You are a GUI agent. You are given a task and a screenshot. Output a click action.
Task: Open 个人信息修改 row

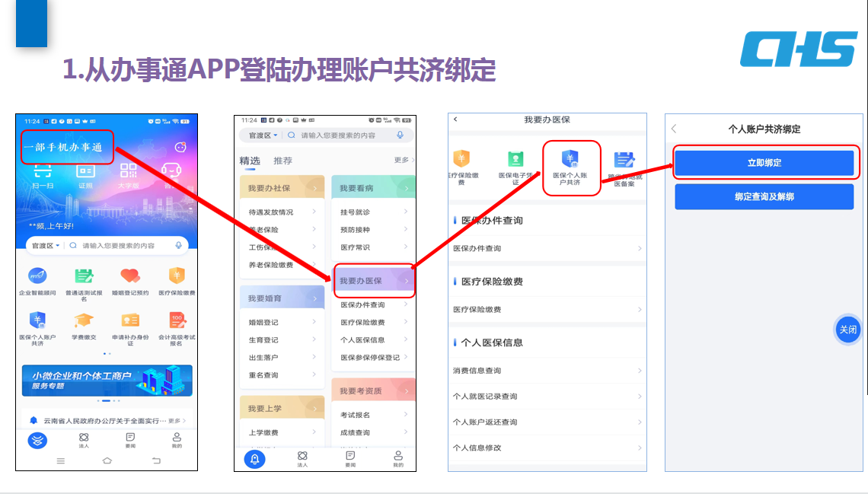(547, 448)
